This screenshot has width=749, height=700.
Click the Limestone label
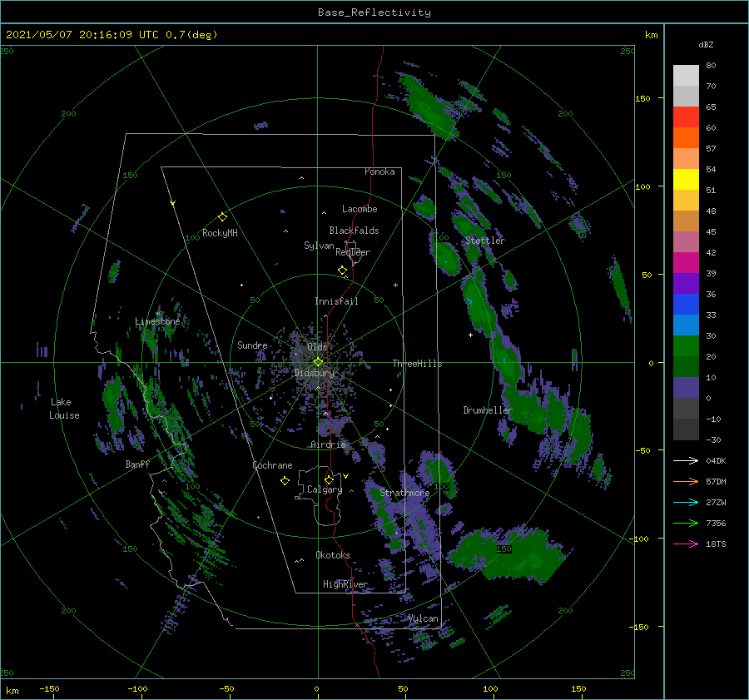(x=157, y=321)
